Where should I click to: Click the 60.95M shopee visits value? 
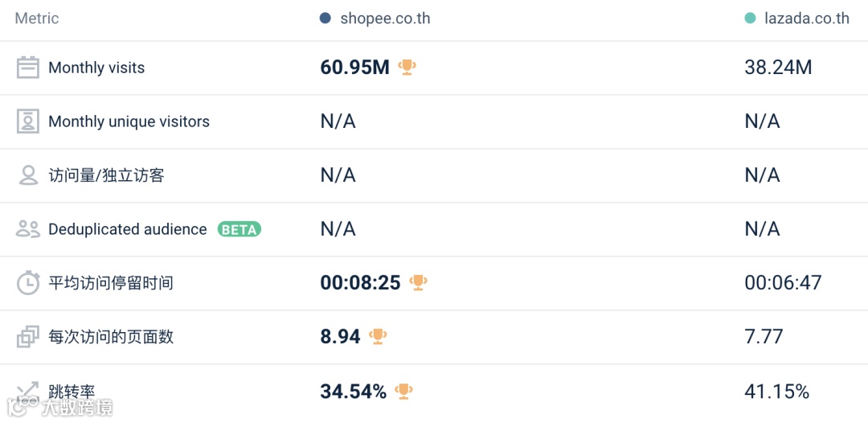click(x=355, y=68)
